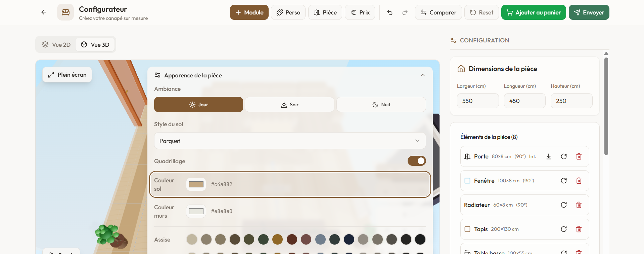Viewport: 644px width, 254px height.
Task: Rotate the Tapis element
Action: [564, 229]
